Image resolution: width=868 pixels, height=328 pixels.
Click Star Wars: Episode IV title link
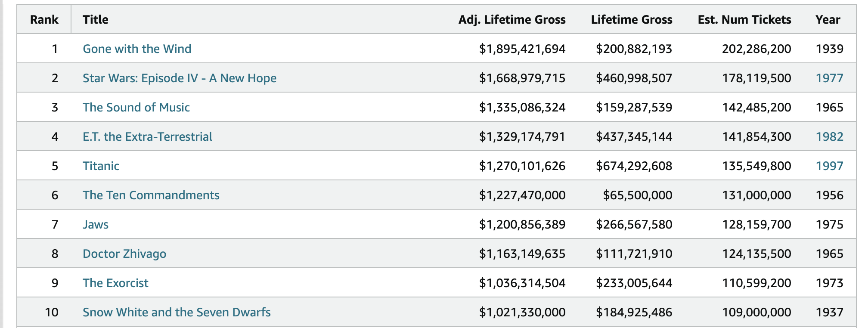tap(180, 78)
